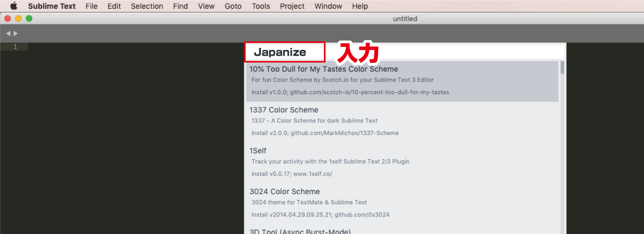Open the File menu
This screenshot has height=234, width=644.
(x=91, y=6)
